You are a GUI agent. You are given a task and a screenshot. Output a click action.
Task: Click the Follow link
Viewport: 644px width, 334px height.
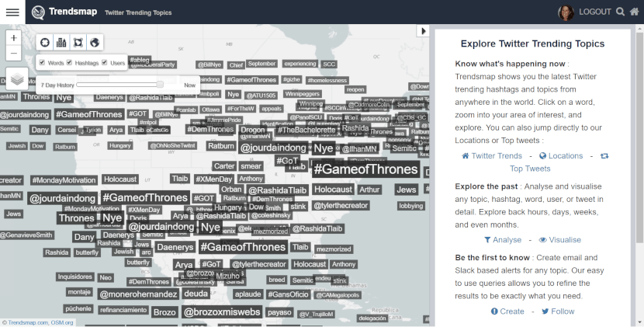click(558, 311)
